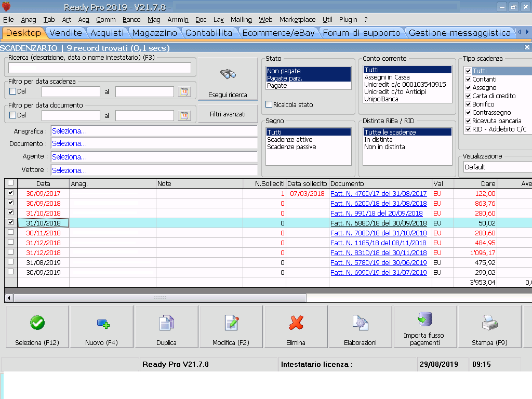Open the Documento Seleziona selector

(154, 143)
